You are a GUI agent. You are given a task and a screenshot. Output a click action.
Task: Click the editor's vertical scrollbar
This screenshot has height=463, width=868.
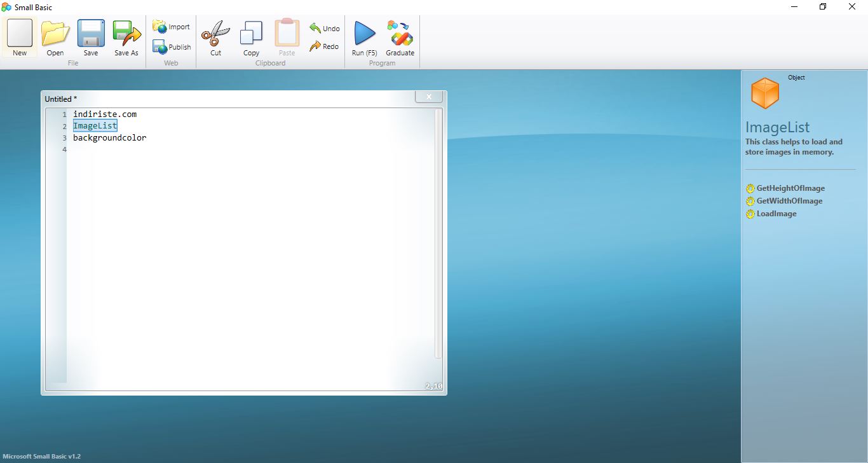438,233
